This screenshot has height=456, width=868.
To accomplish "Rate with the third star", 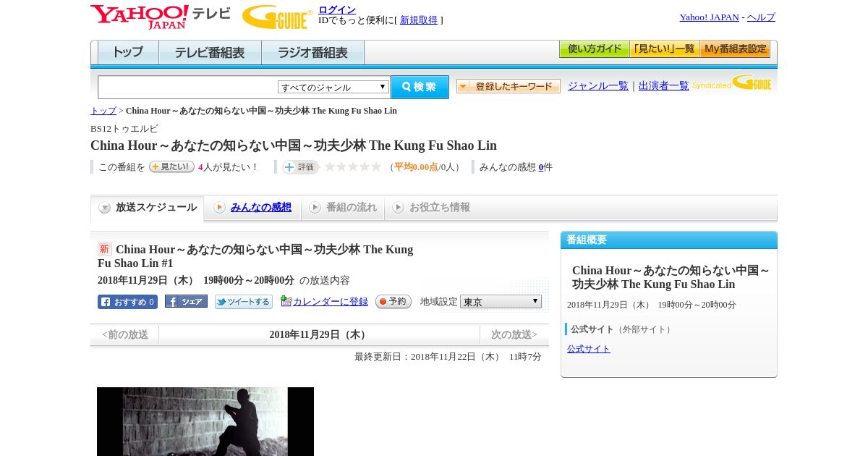I will pyautogui.click(x=353, y=166).
